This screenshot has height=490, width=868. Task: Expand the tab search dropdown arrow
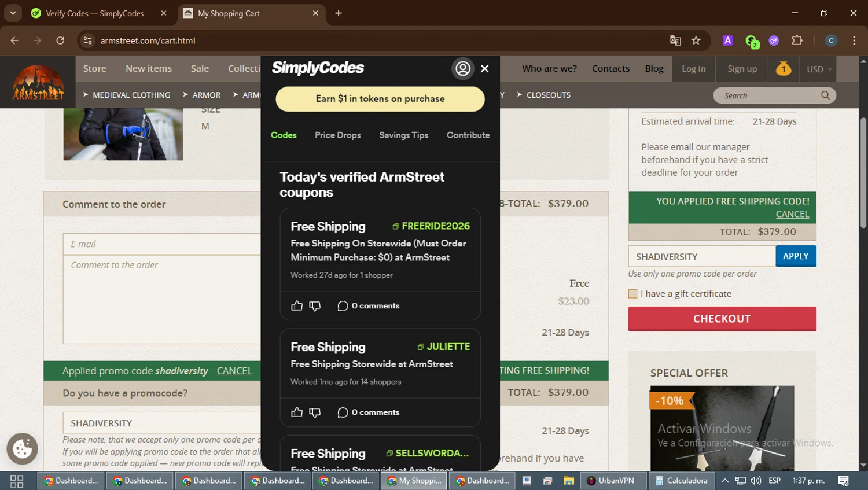click(13, 13)
